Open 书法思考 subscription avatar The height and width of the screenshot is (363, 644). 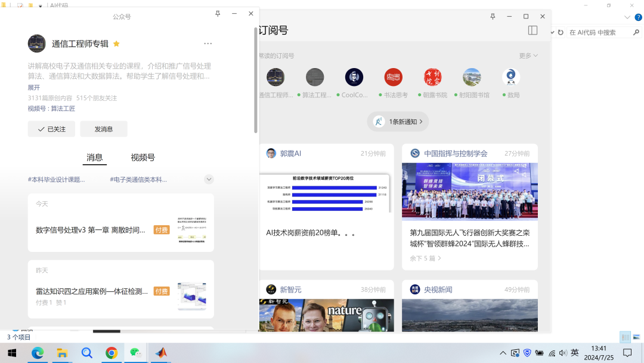click(394, 77)
